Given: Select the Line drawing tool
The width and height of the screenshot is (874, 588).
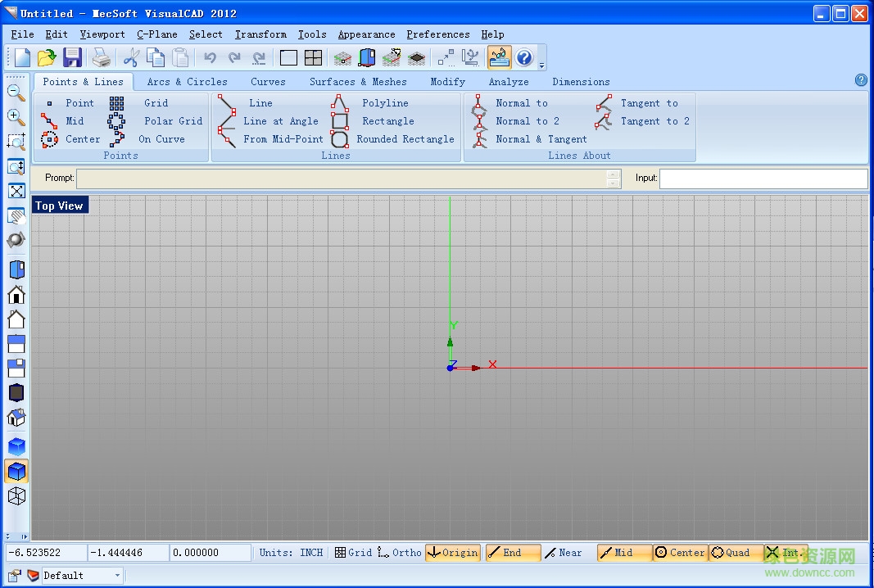Looking at the screenshot, I should [260, 102].
